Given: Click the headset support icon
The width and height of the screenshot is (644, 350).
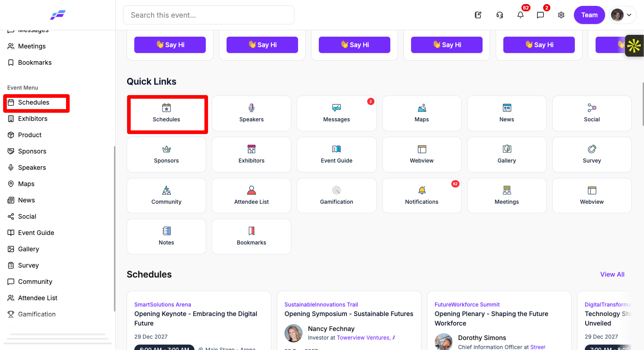Looking at the screenshot, I should 500,15.
